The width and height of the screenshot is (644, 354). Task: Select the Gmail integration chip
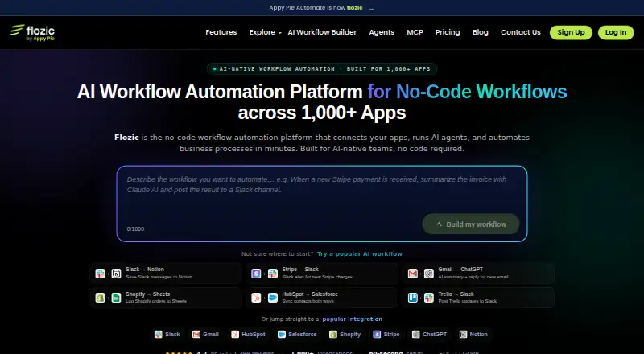(205, 334)
